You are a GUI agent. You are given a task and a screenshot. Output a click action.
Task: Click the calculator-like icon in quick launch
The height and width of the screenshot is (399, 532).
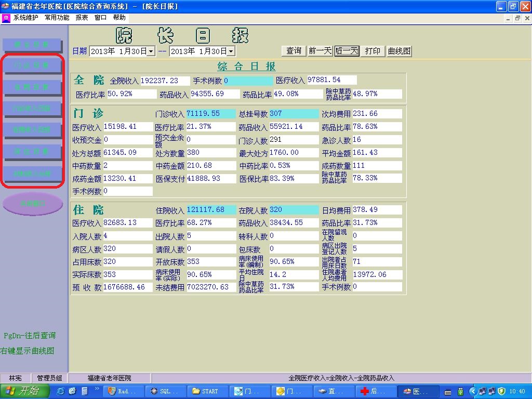[85, 391]
